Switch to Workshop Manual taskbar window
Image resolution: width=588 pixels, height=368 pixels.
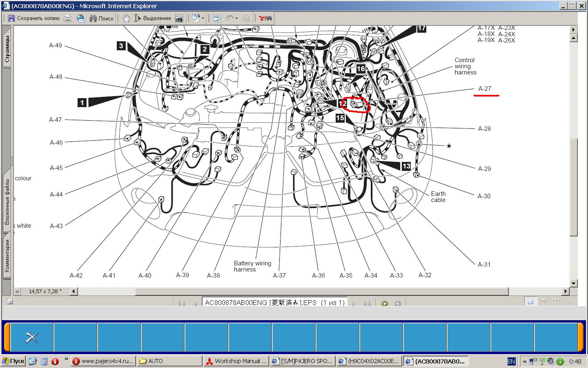236,361
